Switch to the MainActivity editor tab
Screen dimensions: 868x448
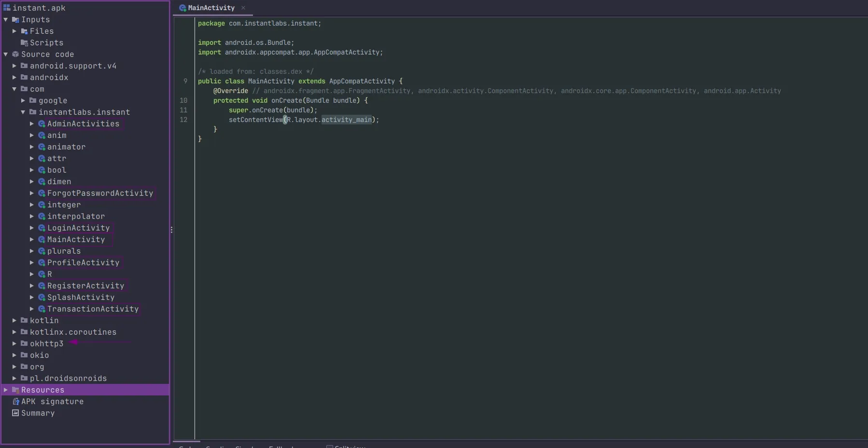tap(211, 8)
